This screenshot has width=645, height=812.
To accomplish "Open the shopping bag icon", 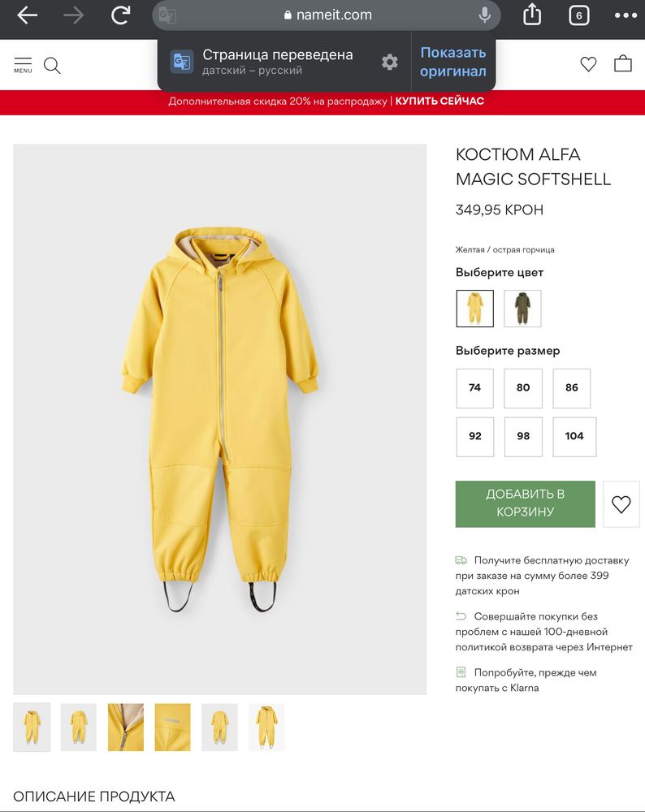I will pyautogui.click(x=623, y=63).
